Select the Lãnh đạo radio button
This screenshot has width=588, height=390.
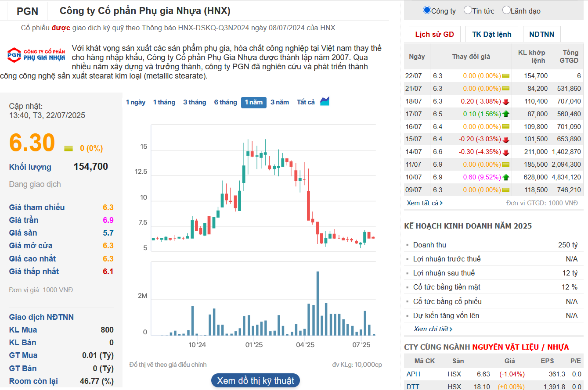pos(506,10)
